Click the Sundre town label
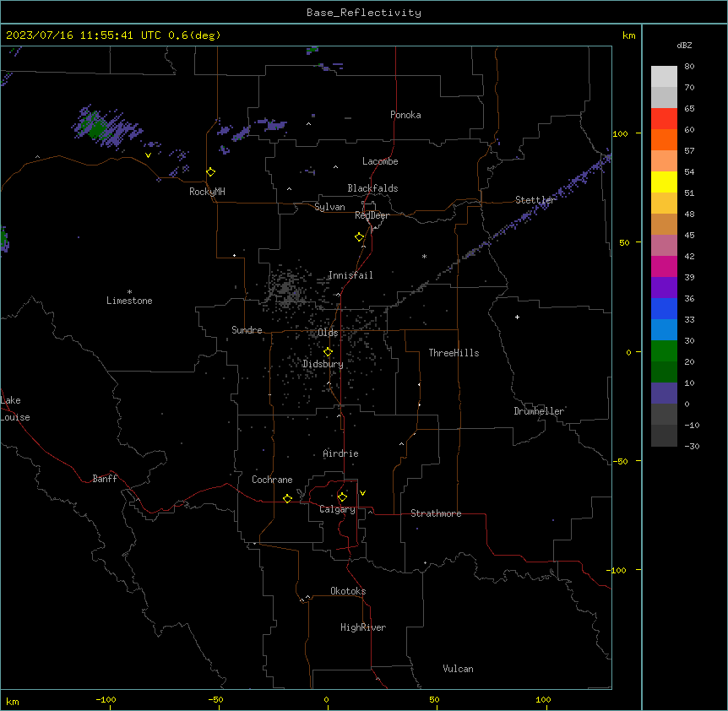The image size is (728, 711). [x=247, y=330]
